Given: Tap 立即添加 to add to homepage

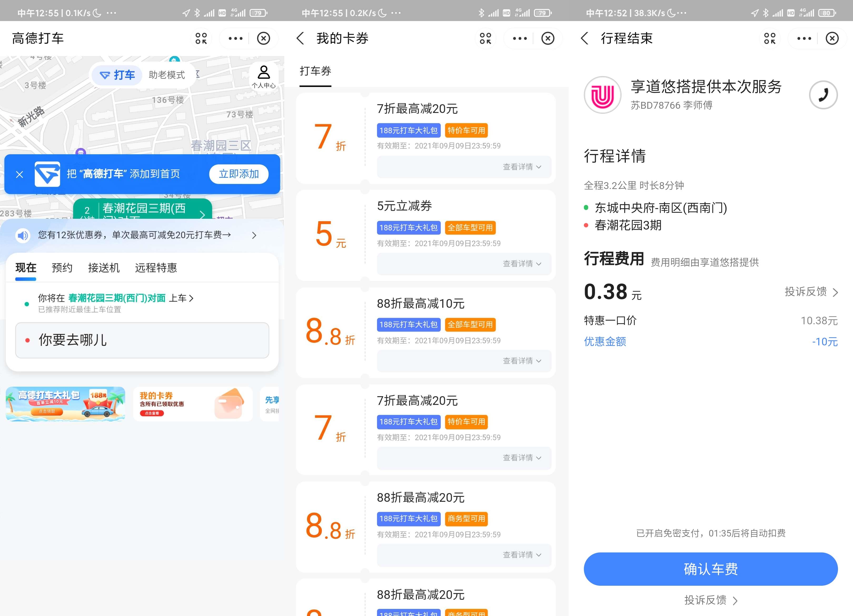Looking at the screenshot, I should click(239, 174).
